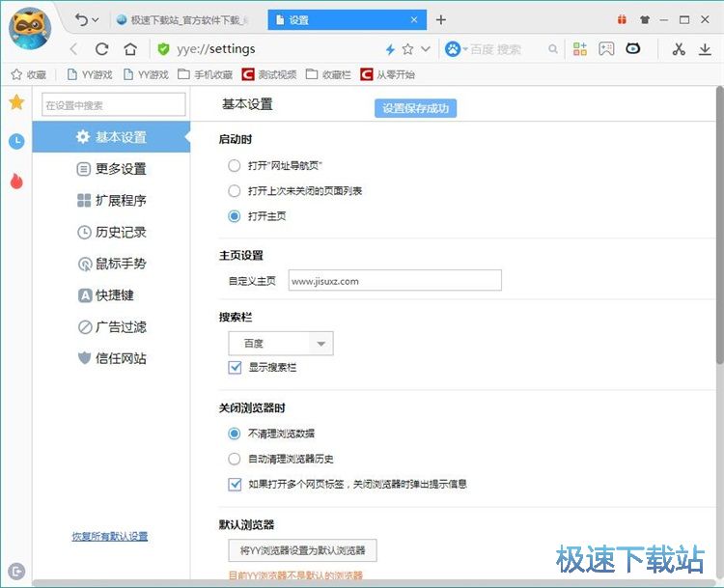Screen dimensions: 724x588
Task: Open the 从零开始 bookmark
Action: (x=388, y=74)
